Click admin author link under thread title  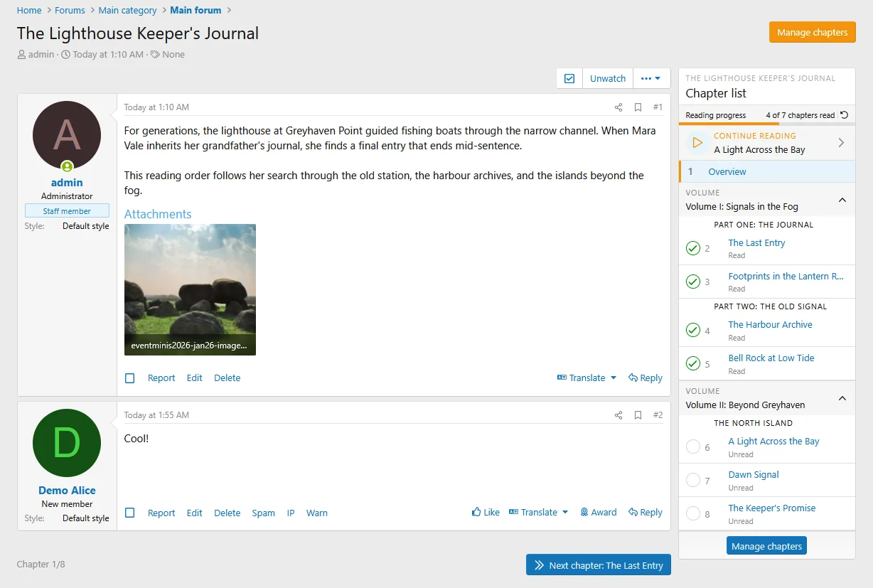click(x=41, y=54)
